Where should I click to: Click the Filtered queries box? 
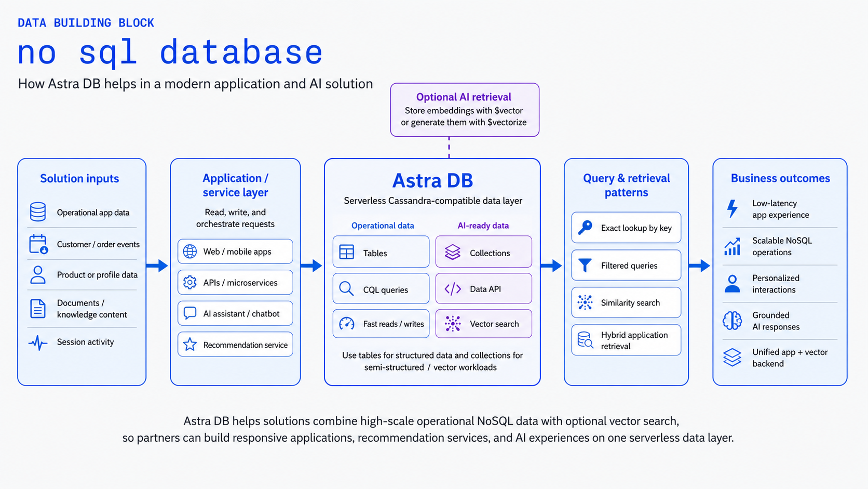tap(626, 265)
